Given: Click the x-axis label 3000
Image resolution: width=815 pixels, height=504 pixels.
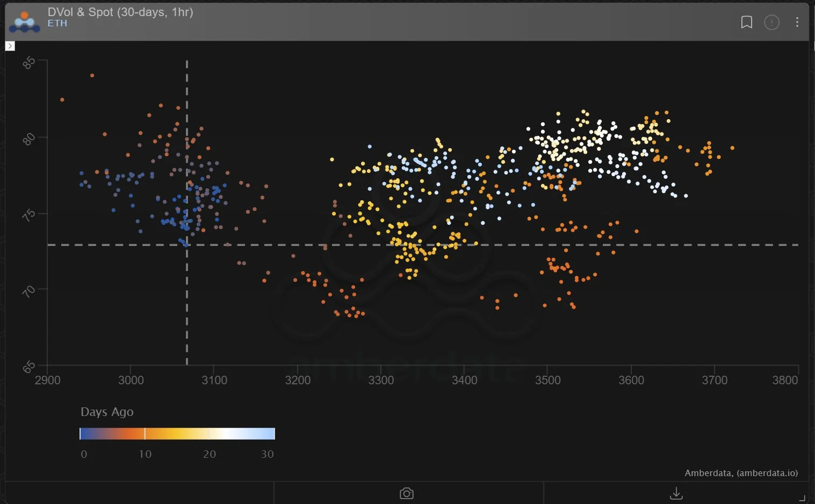Looking at the screenshot, I should click(x=131, y=380).
